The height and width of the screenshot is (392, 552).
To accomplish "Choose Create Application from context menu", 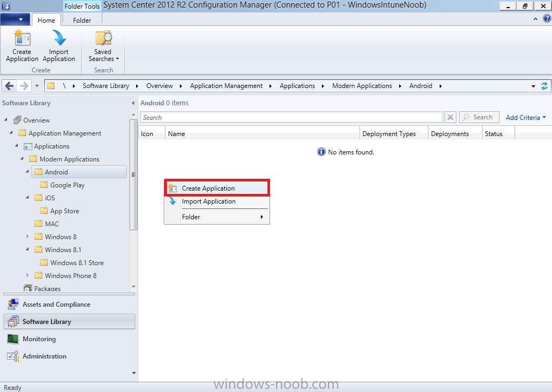I will [217, 188].
